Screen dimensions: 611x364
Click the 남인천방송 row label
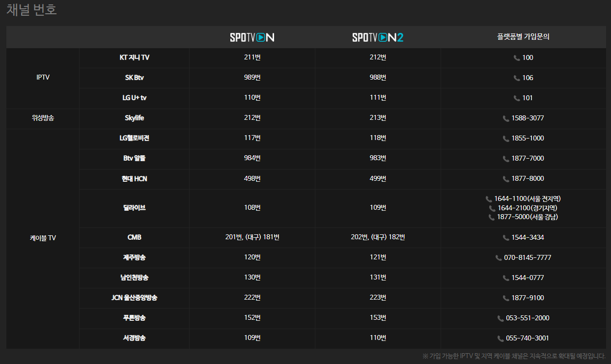[x=135, y=278]
